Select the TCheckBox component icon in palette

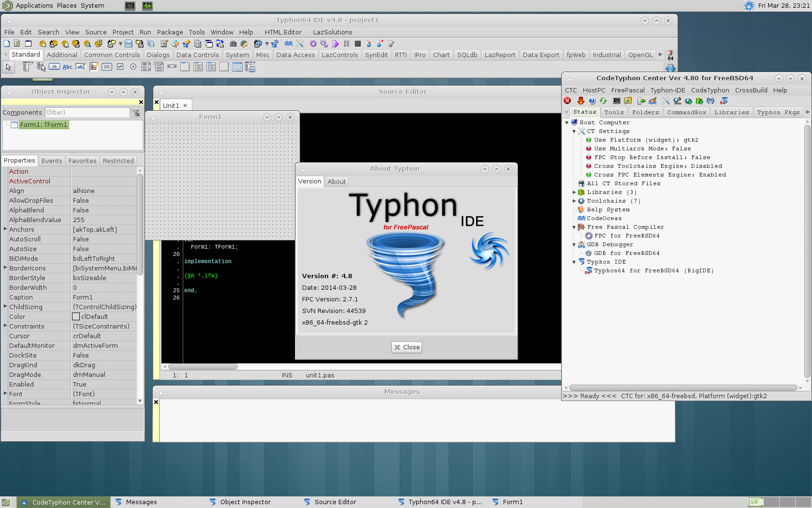coord(120,67)
